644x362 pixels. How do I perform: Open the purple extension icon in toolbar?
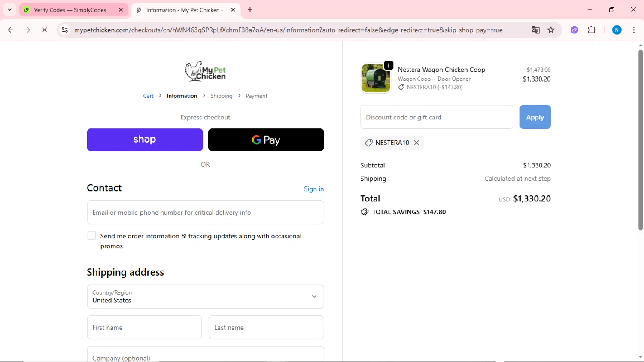pos(574,30)
